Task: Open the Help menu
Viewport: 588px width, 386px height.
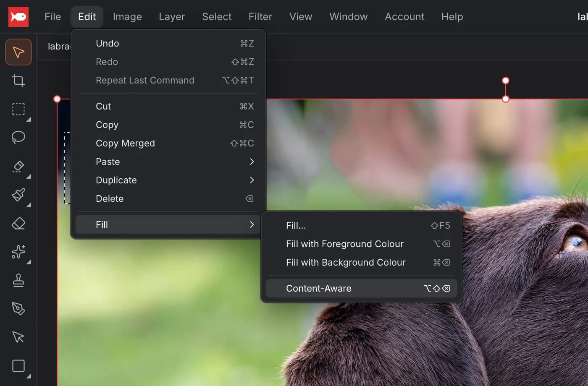Action: [x=452, y=17]
